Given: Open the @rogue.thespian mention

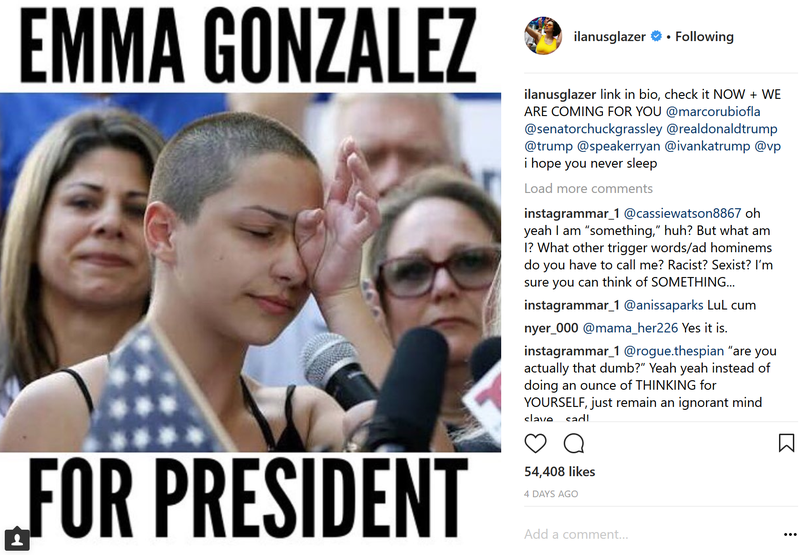Looking at the screenshot, I should click(x=673, y=351).
